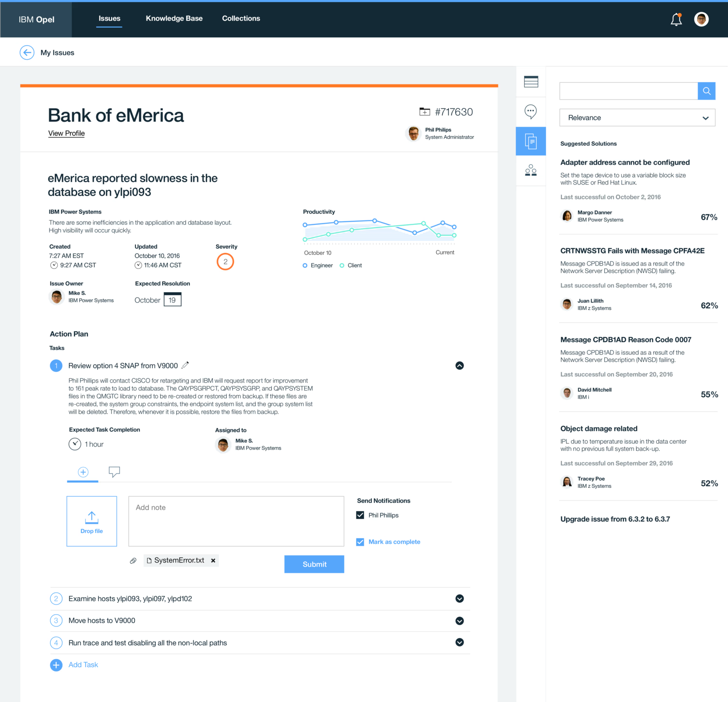This screenshot has width=728, height=702.
Task: Open the View Profile link
Action: (66, 133)
